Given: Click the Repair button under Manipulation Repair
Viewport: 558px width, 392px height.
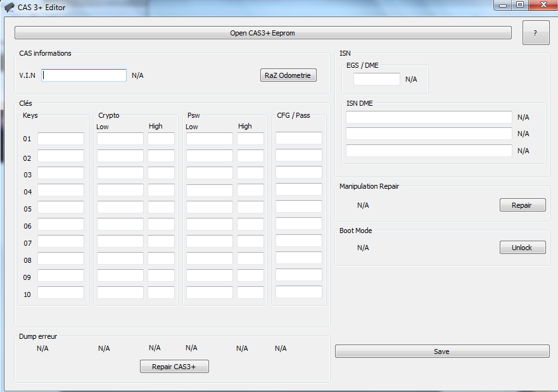Looking at the screenshot, I should click(x=522, y=205).
